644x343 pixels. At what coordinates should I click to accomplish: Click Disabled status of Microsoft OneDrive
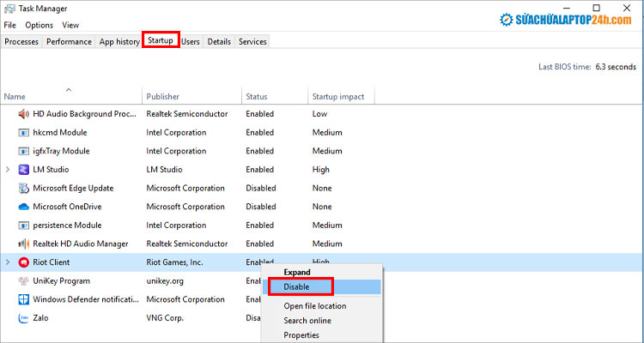[x=261, y=207]
